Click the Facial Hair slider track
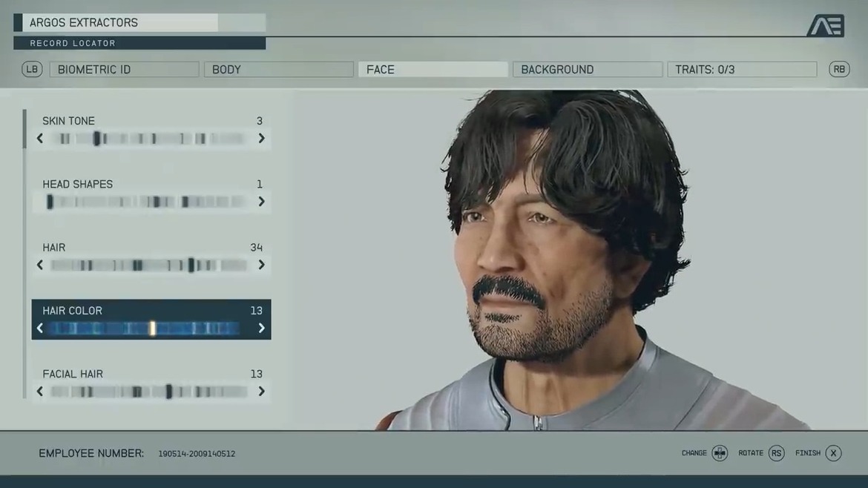 [148, 391]
